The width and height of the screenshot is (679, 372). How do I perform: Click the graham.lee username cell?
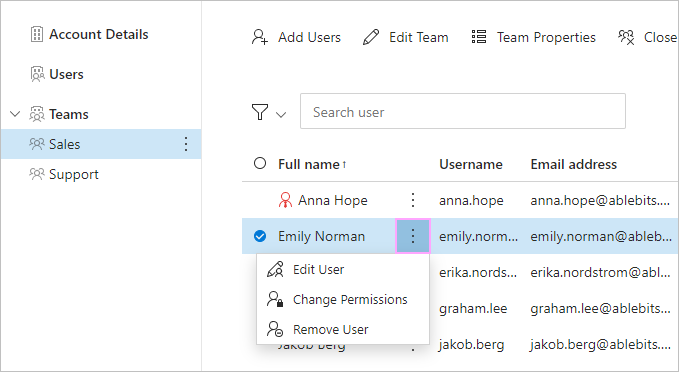tap(473, 308)
